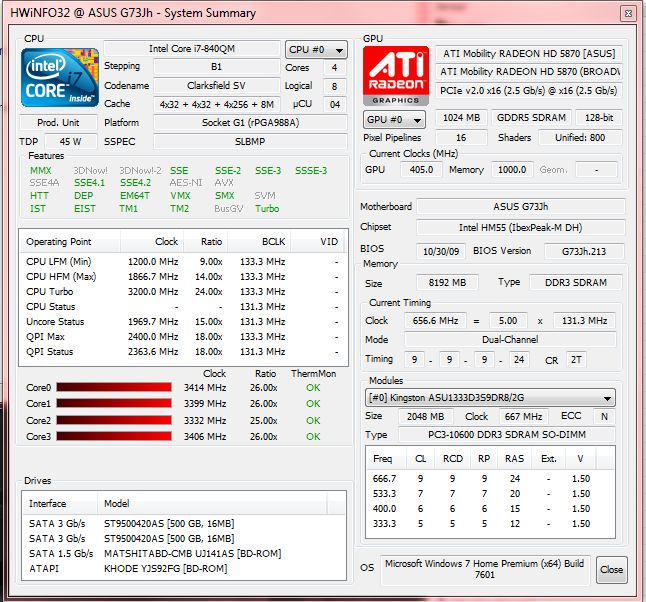The width and height of the screenshot is (646, 602).
Task: Click the G73Jh.213 BIOS version field
Action: 584,251
